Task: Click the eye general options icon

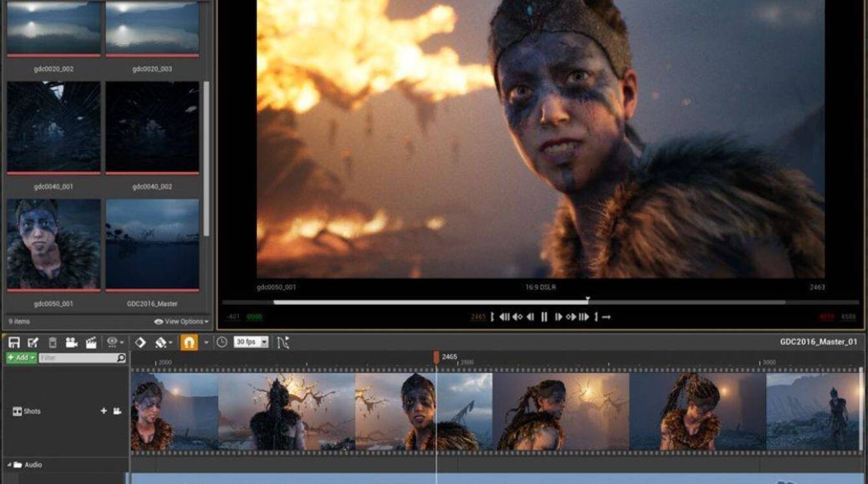Action: click(112, 342)
